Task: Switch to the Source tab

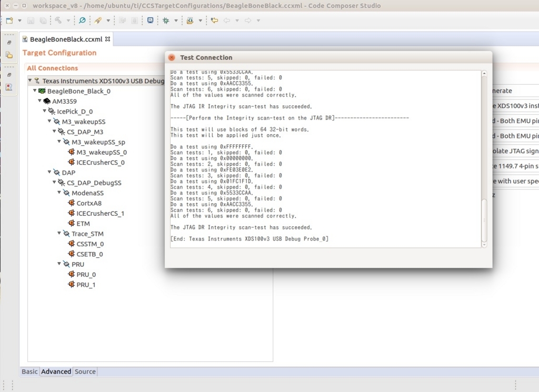Action: coord(85,371)
